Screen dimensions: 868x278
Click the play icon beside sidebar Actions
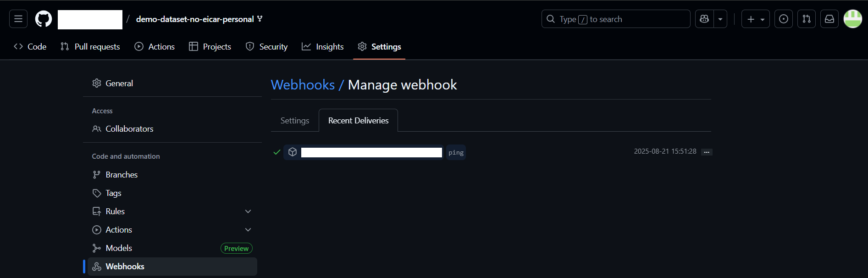[x=97, y=230]
